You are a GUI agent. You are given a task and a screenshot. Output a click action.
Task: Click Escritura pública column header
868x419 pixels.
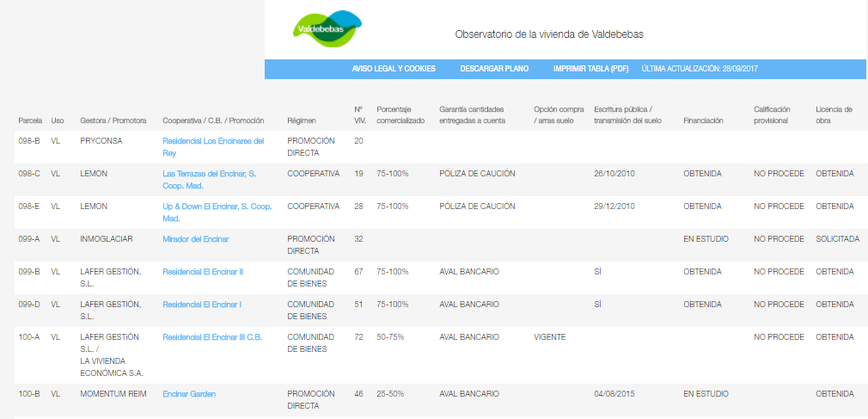[627, 115]
